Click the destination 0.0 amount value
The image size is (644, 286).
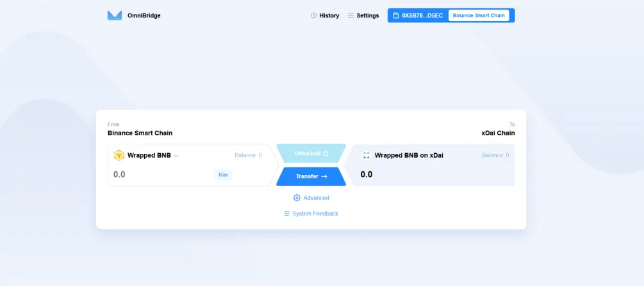367,174
